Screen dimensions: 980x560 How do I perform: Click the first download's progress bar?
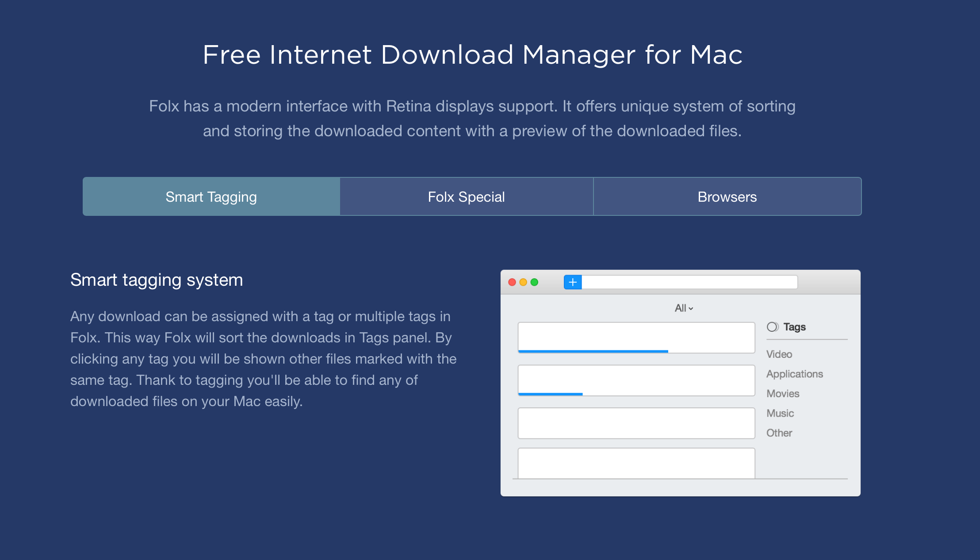[x=593, y=351]
